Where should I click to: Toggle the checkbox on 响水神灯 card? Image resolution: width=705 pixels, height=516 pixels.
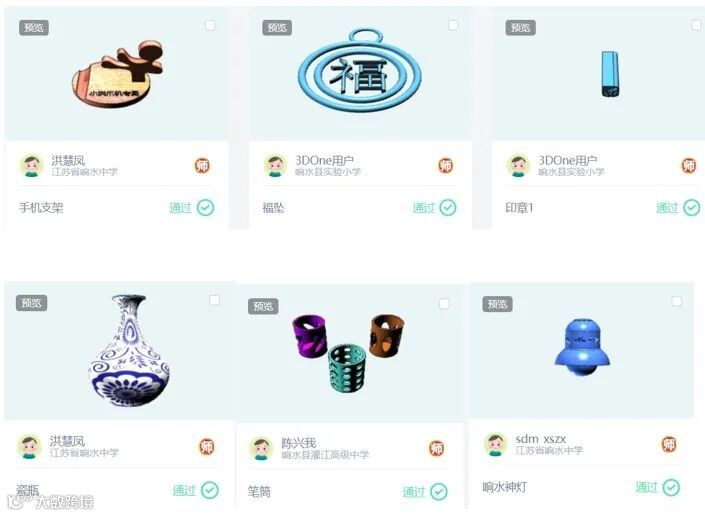677,301
